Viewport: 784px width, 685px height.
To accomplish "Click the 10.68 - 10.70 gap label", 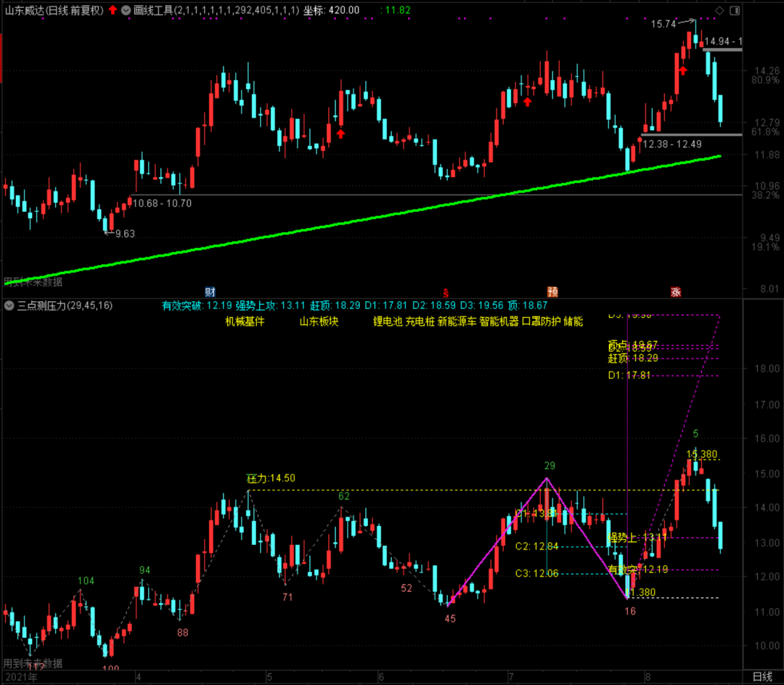I will 162,203.
